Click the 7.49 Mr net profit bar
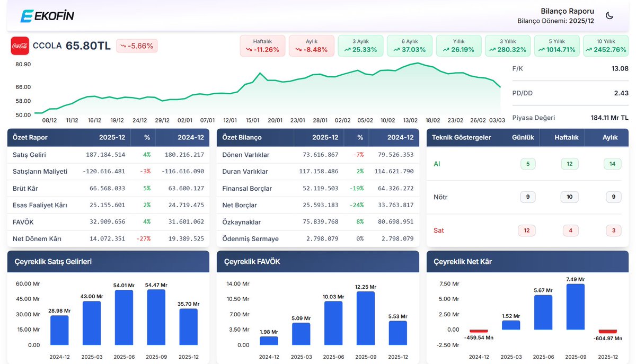The width and height of the screenshot is (636, 364). (576, 307)
